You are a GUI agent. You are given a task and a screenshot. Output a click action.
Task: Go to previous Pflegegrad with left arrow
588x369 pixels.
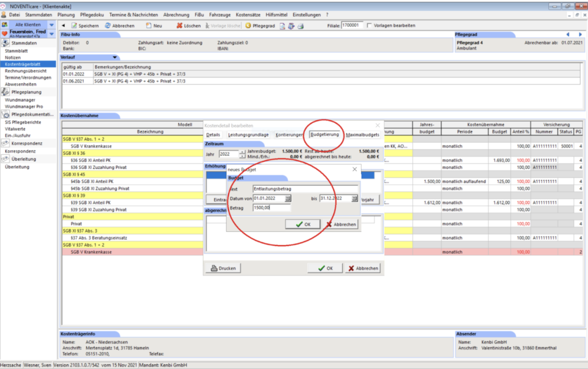(x=568, y=34)
